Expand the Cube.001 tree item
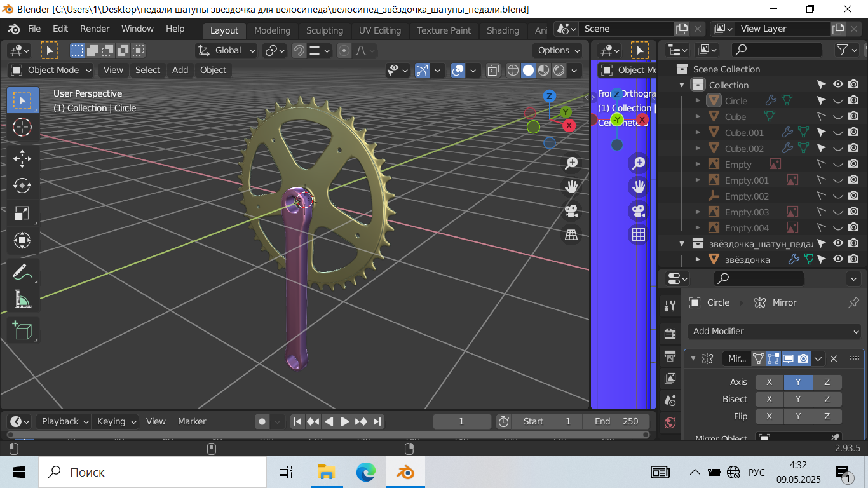The height and width of the screenshot is (488, 868). pos(698,133)
